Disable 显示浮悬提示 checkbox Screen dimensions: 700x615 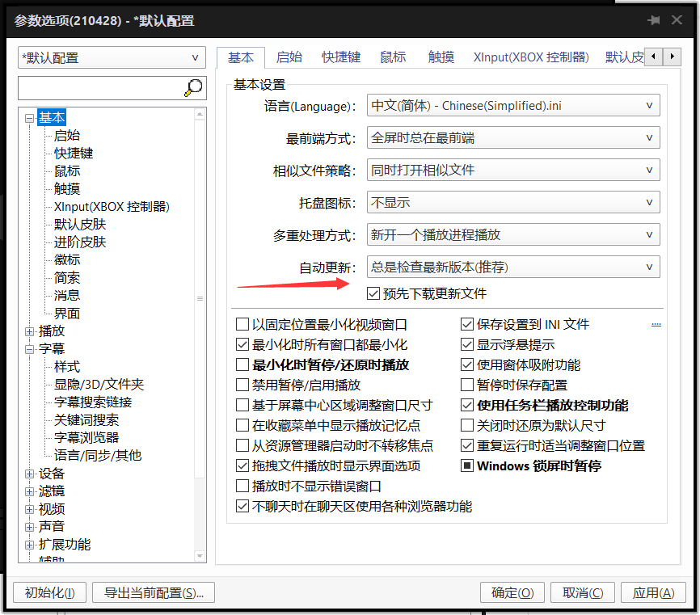(x=467, y=345)
